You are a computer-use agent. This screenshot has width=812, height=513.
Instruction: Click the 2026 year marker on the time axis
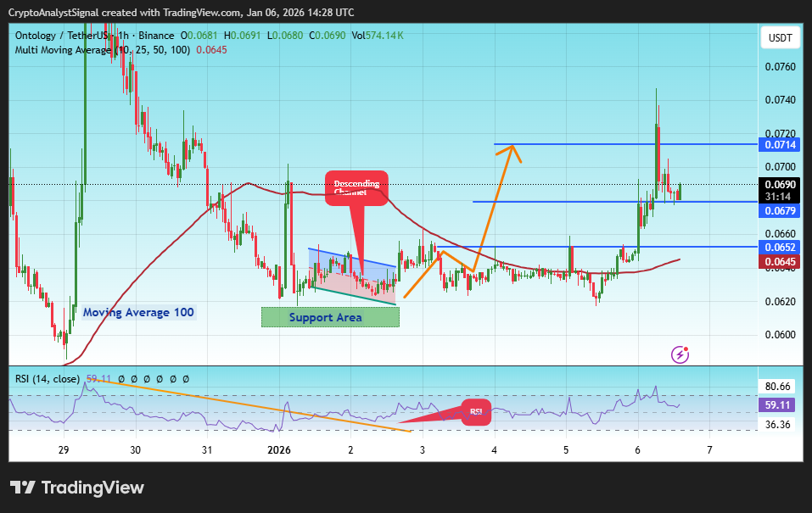(278, 450)
